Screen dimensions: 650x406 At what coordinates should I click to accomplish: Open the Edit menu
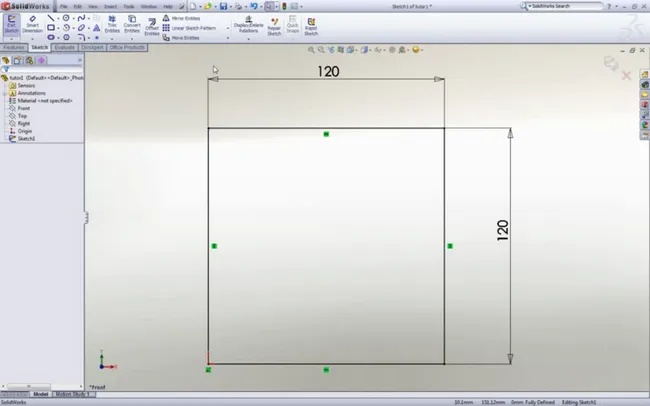click(x=78, y=7)
